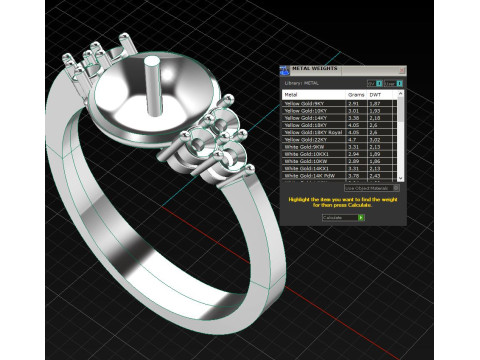Click the 4.7 grams value cell
The height and width of the screenshot is (360, 480).
click(356, 140)
